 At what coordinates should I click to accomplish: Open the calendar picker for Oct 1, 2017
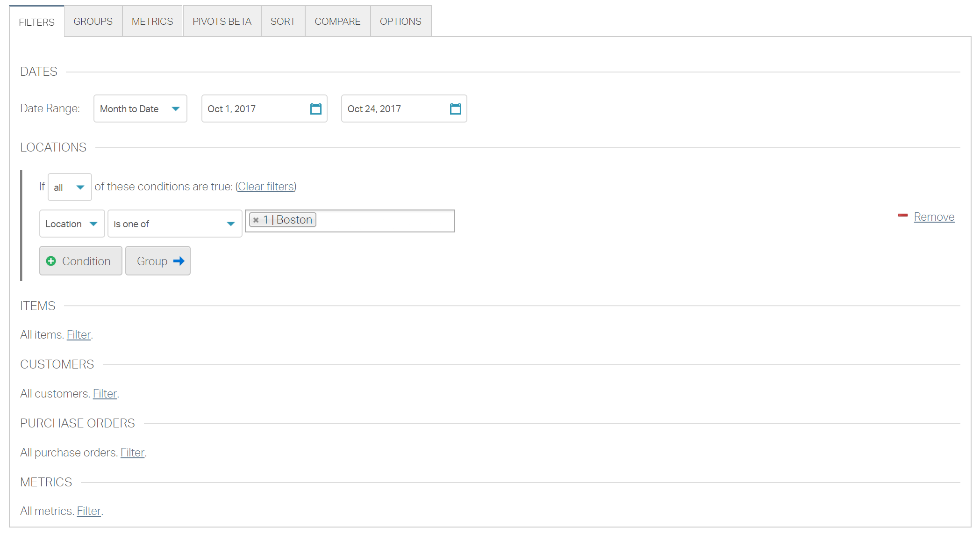coord(316,108)
